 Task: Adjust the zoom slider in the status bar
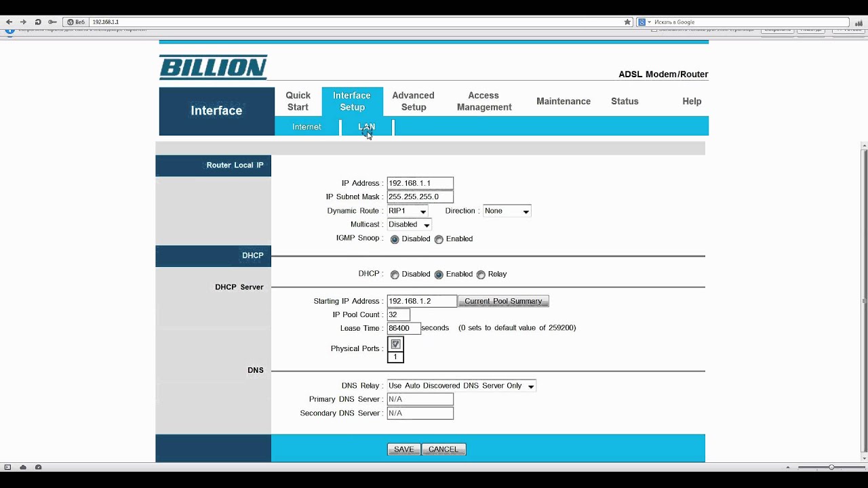click(x=831, y=467)
